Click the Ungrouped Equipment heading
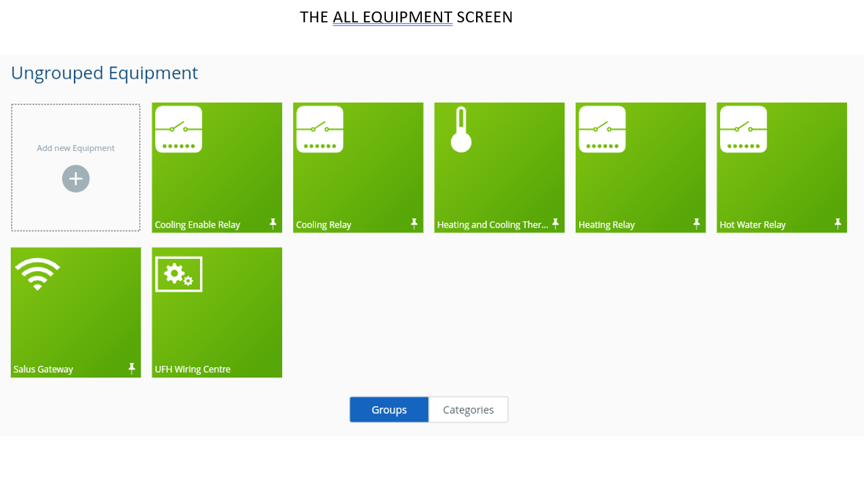Screen dimensions: 868x479 point(104,73)
